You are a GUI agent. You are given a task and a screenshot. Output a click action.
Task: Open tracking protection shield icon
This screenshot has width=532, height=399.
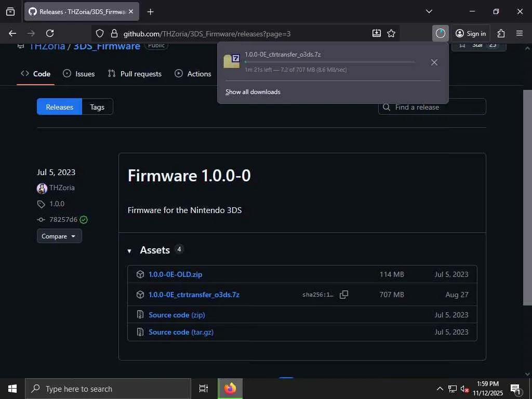[99, 33]
